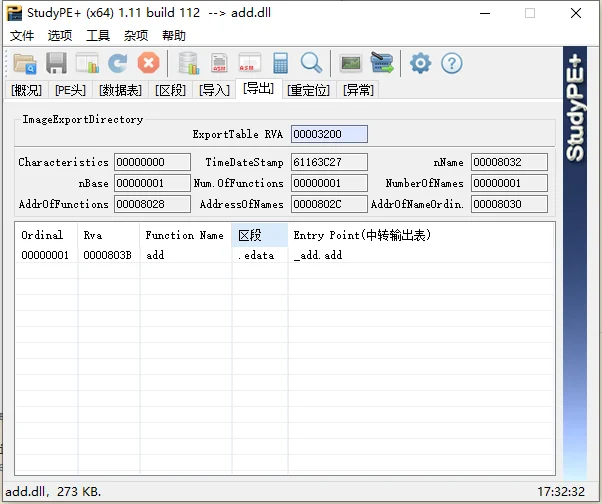The height and width of the screenshot is (504, 602).
Task: Click the NumberOfNames value field
Action: [509, 183]
